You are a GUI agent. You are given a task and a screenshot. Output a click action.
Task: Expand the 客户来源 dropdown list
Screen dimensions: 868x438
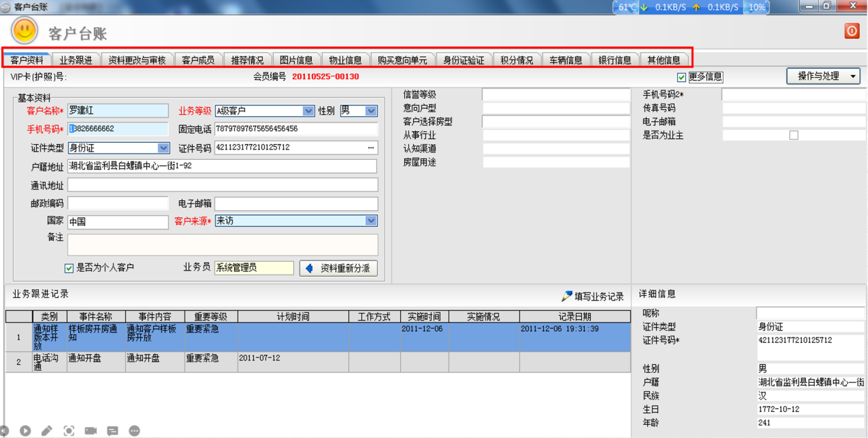pyautogui.click(x=370, y=221)
